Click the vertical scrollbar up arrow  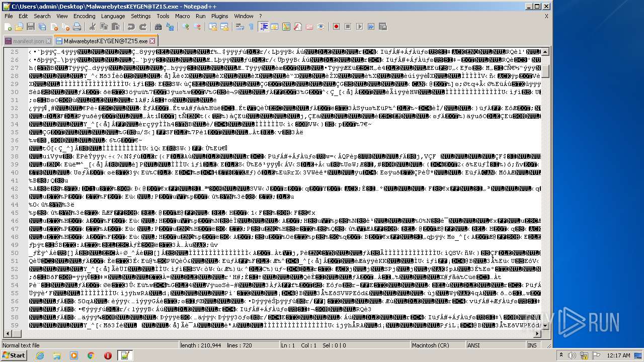545,52
